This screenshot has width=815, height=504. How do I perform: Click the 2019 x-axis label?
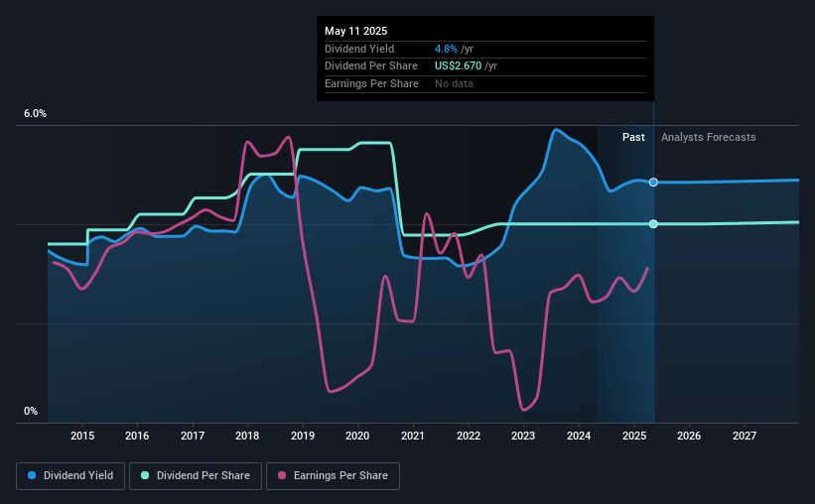pos(303,436)
